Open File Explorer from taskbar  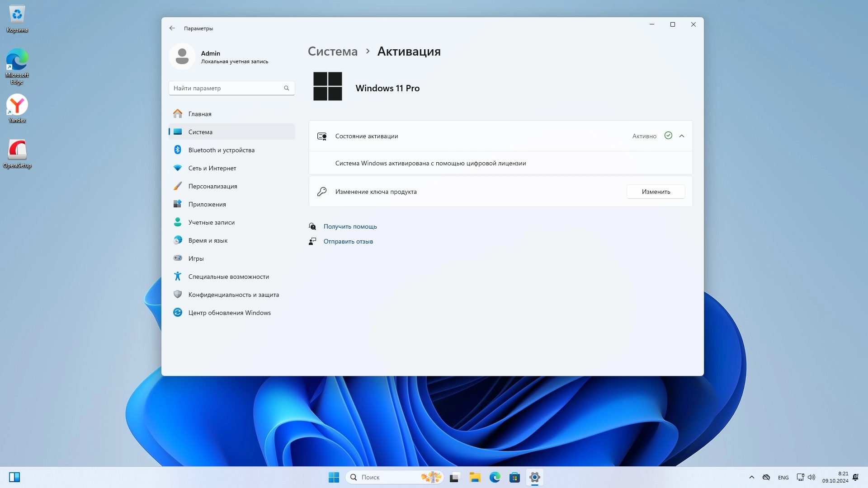point(475,477)
